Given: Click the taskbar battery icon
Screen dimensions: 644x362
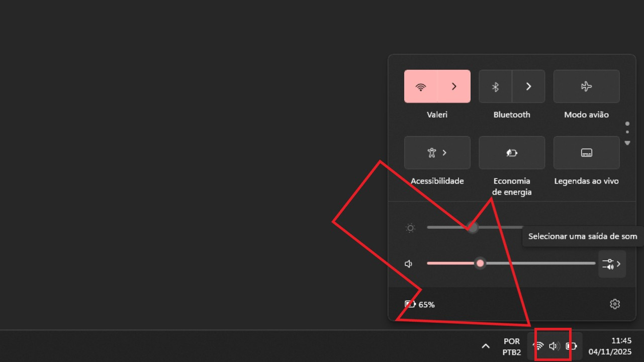Looking at the screenshot, I should (x=572, y=346).
